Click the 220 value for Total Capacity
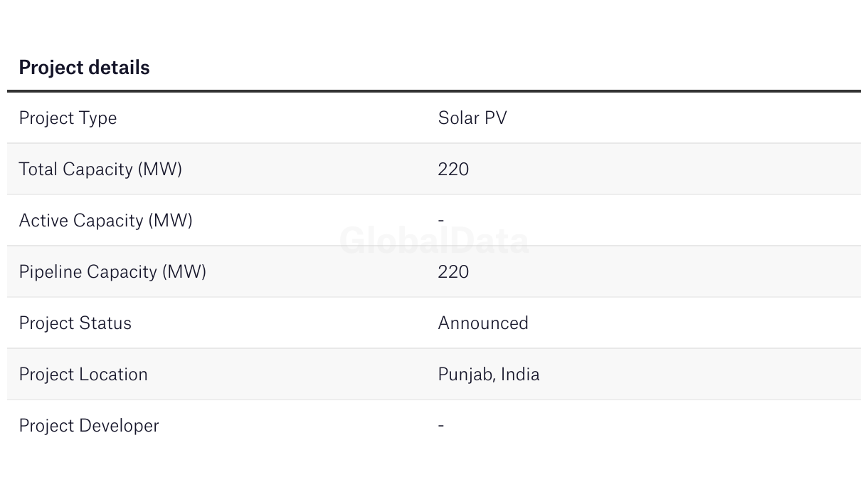 point(453,169)
